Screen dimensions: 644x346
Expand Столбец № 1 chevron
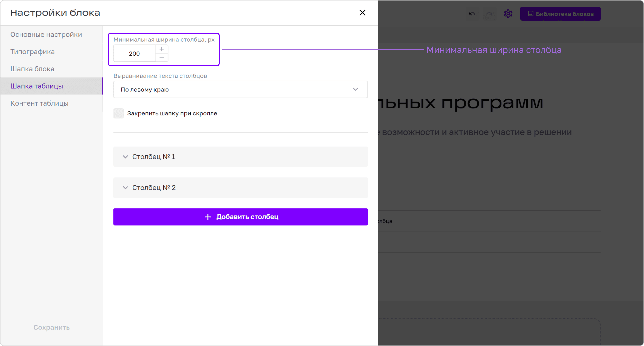(125, 157)
